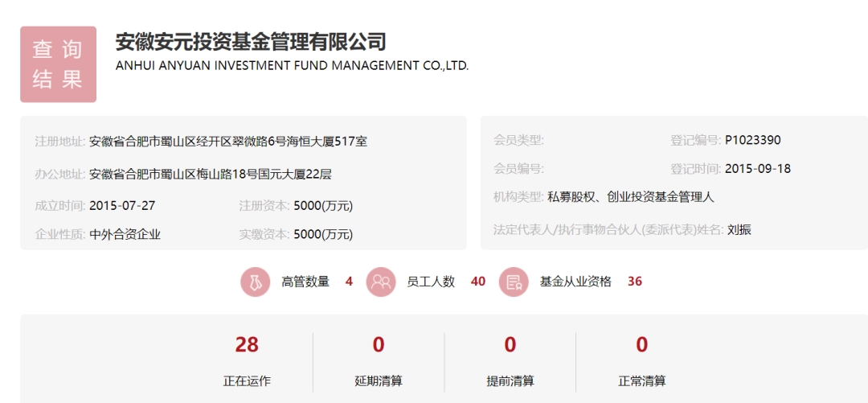Click registration number P1023390
This screenshot has width=868, height=403.
click(753, 140)
